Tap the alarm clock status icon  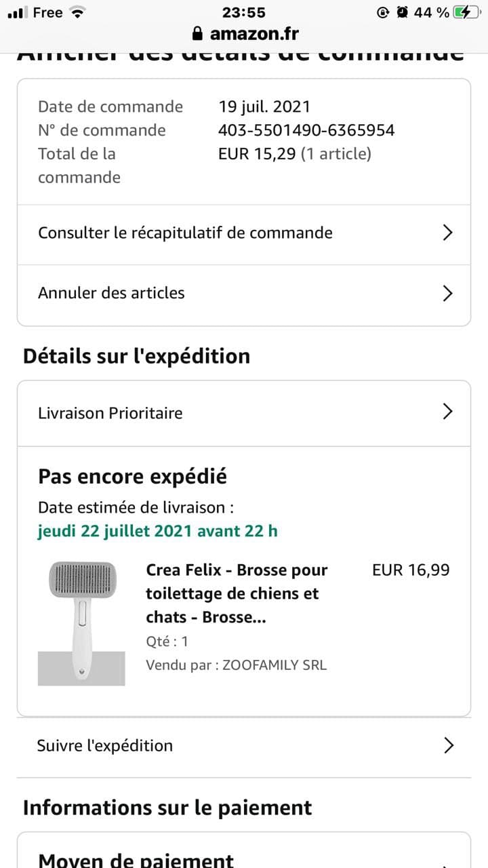coord(403,12)
